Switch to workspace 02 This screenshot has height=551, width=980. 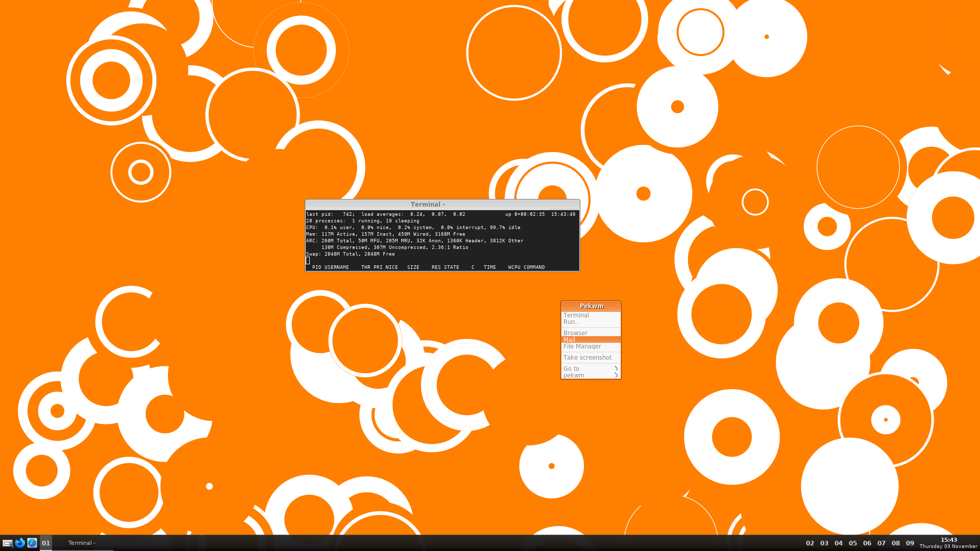tap(810, 543)
